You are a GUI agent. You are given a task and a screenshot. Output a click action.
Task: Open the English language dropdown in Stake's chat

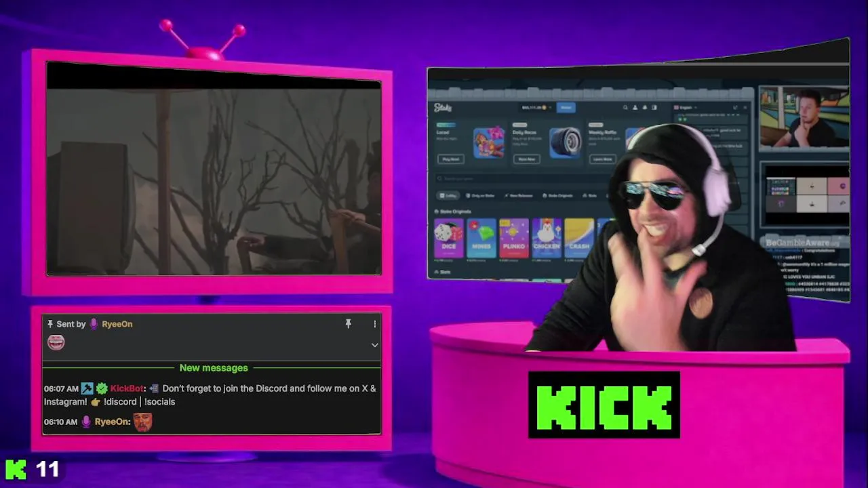685,108
